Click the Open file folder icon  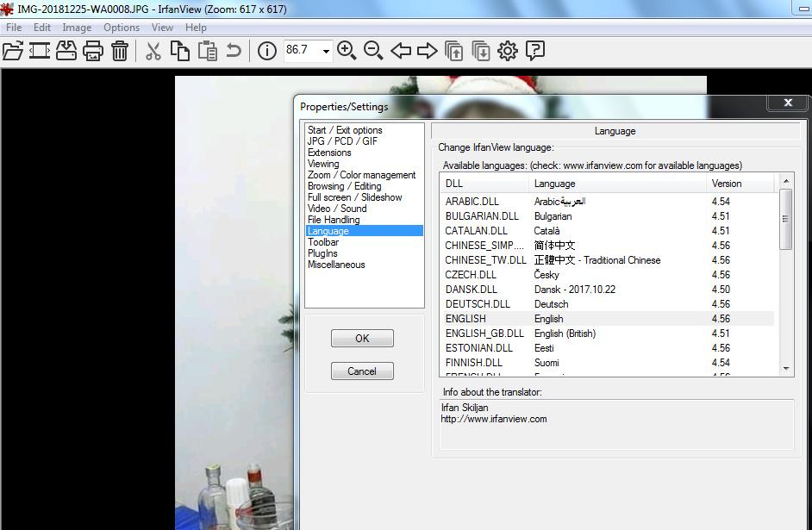(x=13, y=51)
